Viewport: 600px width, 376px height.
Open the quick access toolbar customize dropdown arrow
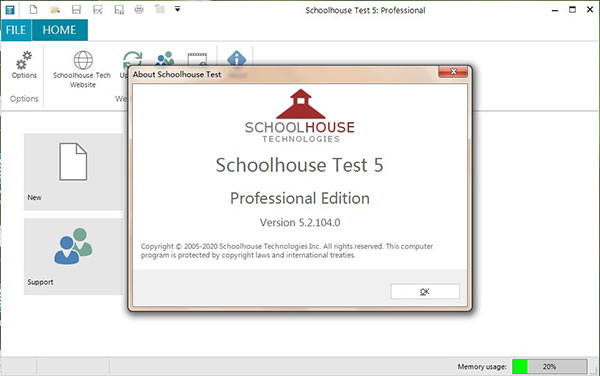pyautogui.click(x=177, y=9)
